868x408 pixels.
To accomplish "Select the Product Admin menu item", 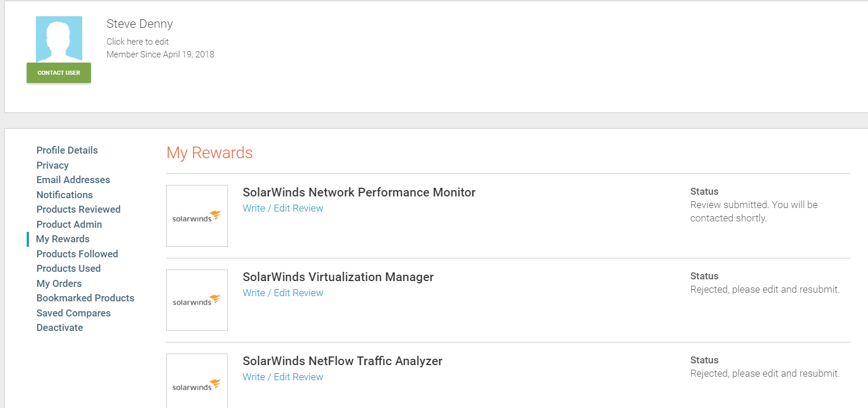I will [69, 224].
